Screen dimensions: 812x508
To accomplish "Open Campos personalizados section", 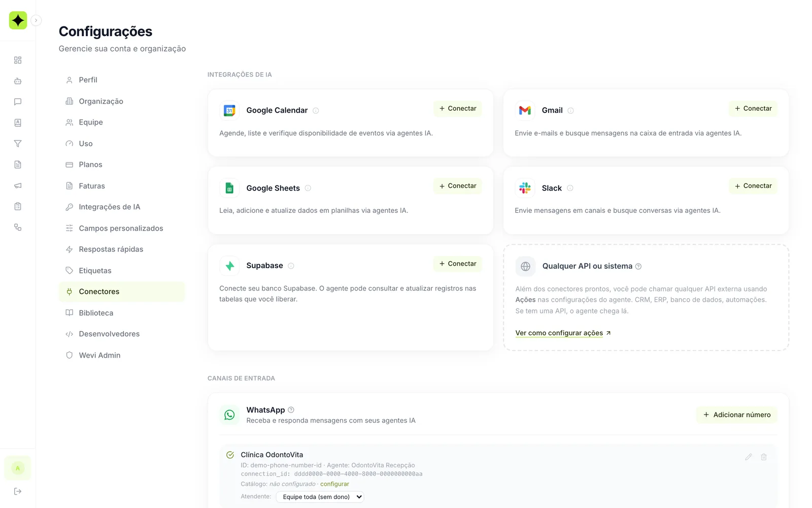I will pyautogui.click(x=122, y=228).
